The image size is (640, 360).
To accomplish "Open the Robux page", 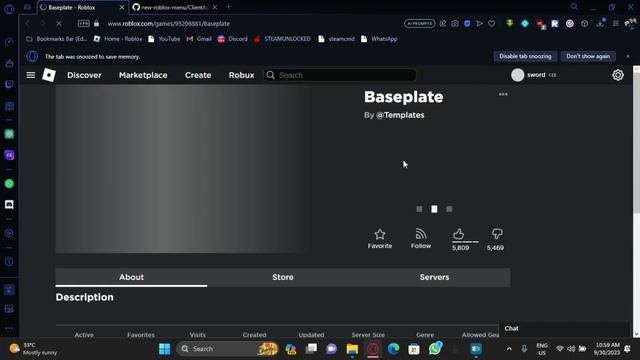I will tap(241, 75).
